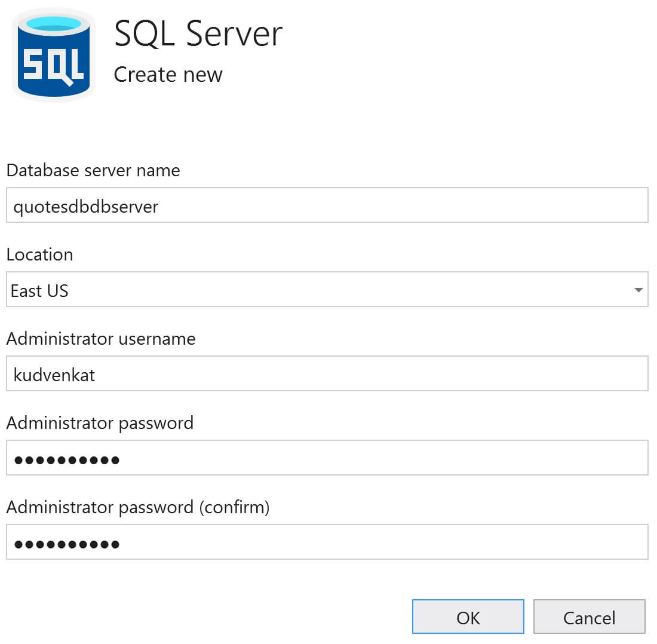Viewport: 657px width, 644px height.
Task: Dismiss dialog with Cancel button
Action: point(589,617)
